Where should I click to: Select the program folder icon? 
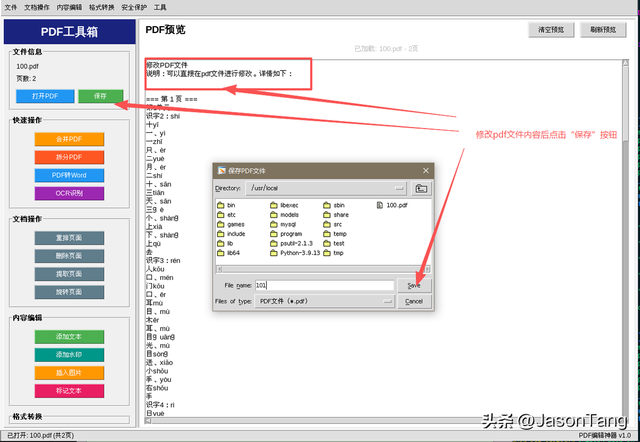[274, 234]
